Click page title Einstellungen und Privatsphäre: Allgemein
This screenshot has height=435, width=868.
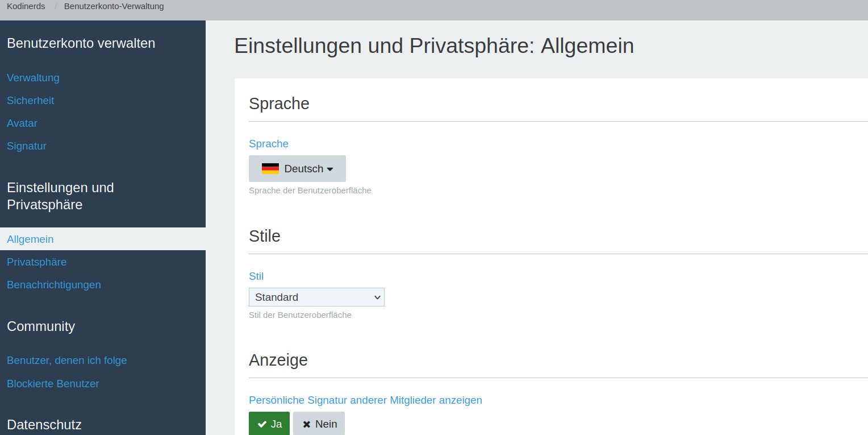434,45
